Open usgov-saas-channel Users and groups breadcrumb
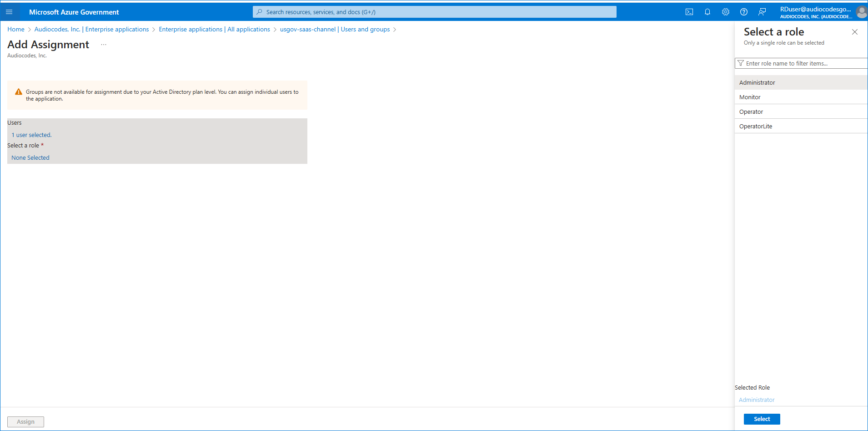Screen dimensions: 868x431 click(335, 29)
